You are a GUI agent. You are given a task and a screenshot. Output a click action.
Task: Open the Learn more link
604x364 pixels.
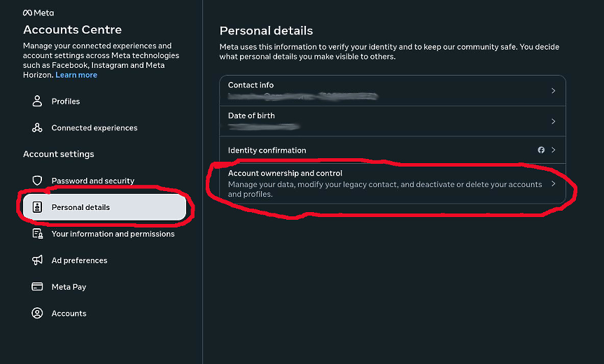(x=76, y=75)
